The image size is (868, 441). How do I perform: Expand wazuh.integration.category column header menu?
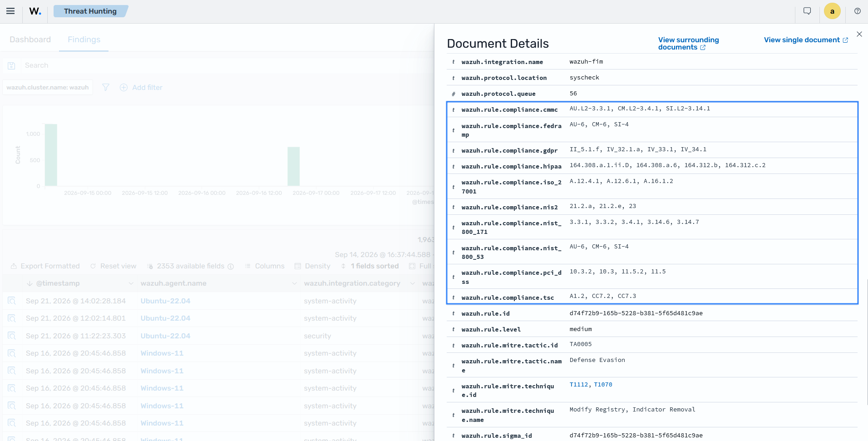[x=412, y=283]
